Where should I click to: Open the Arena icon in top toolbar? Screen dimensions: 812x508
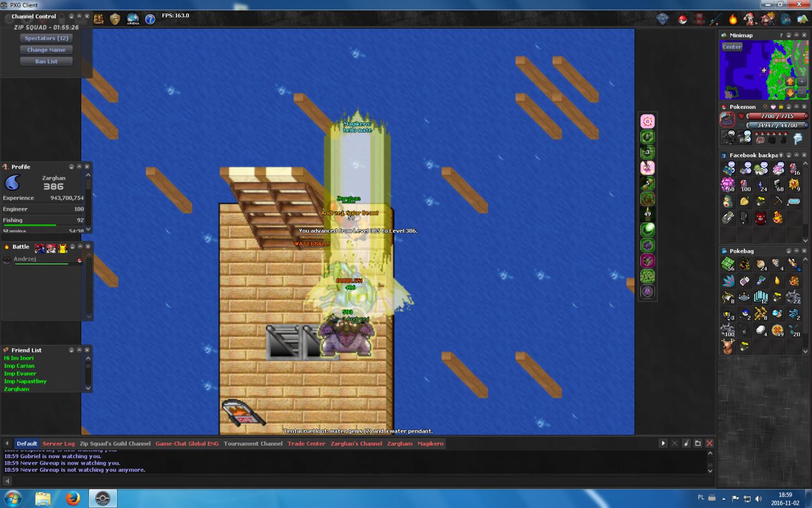133,19
